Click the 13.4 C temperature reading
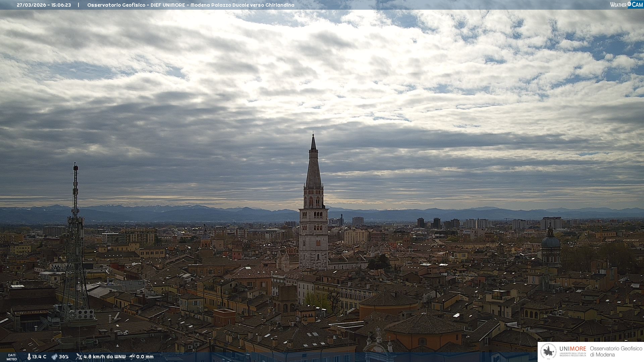This screenshot has height=362, width=644. 39,357
